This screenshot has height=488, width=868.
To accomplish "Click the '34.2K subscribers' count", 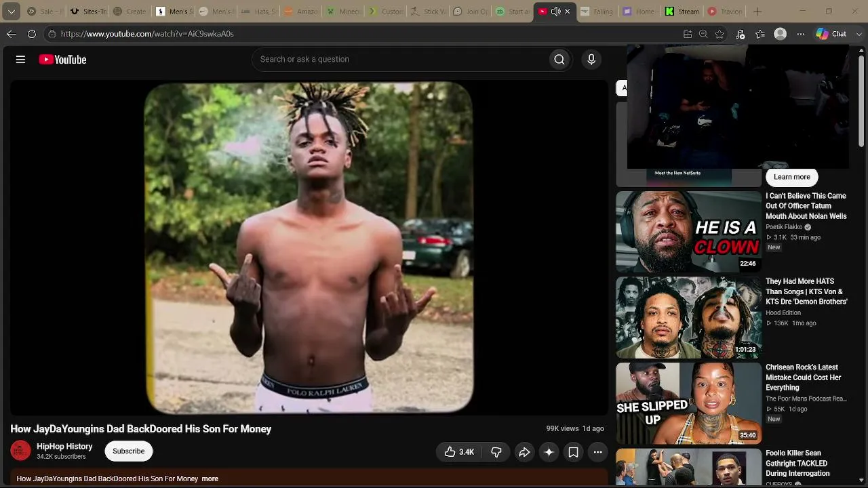I will (61, 457).
